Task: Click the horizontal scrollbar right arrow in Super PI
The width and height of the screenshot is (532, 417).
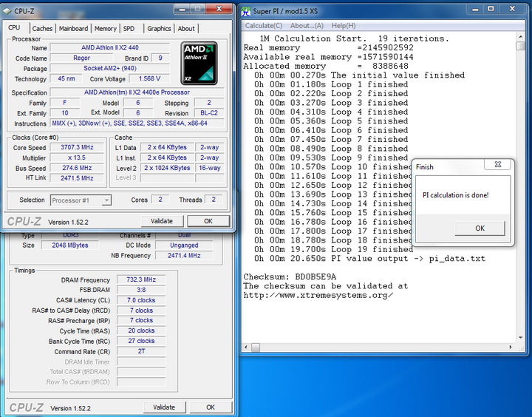Action: (x=511, y=347)
